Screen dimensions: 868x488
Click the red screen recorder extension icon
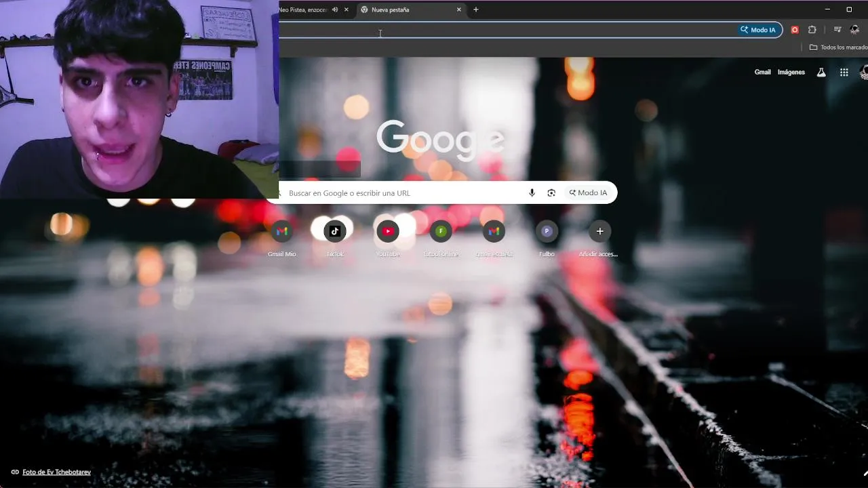point(795,30)
